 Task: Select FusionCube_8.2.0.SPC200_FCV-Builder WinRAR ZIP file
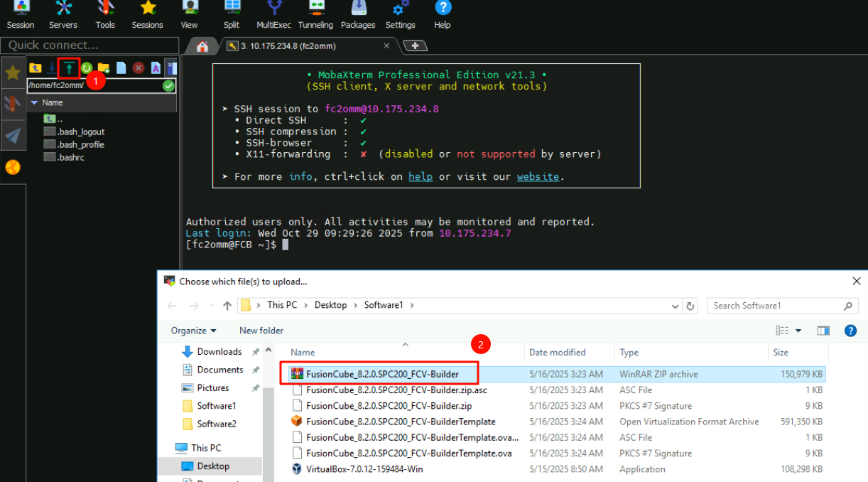pyautogui.click(x=382, y=374)
